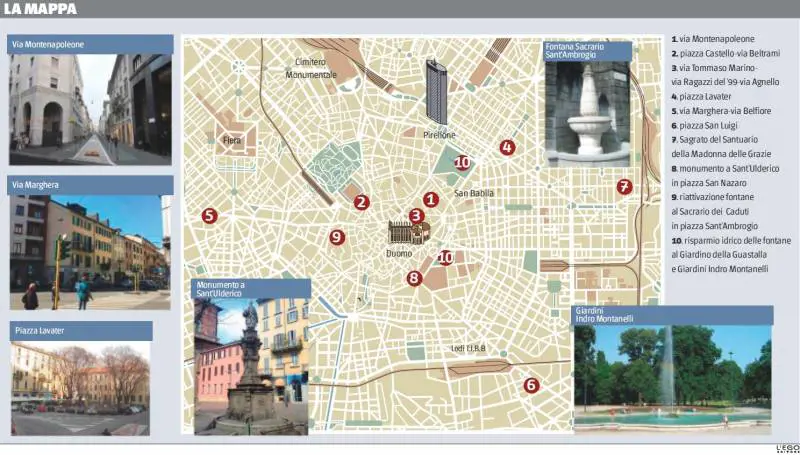Click marker number 4 on the map

(507, 147)
